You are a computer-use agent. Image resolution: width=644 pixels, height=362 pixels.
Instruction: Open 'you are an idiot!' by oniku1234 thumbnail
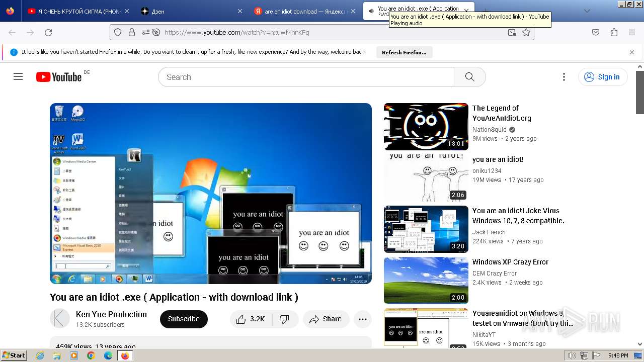coord(426,178)
